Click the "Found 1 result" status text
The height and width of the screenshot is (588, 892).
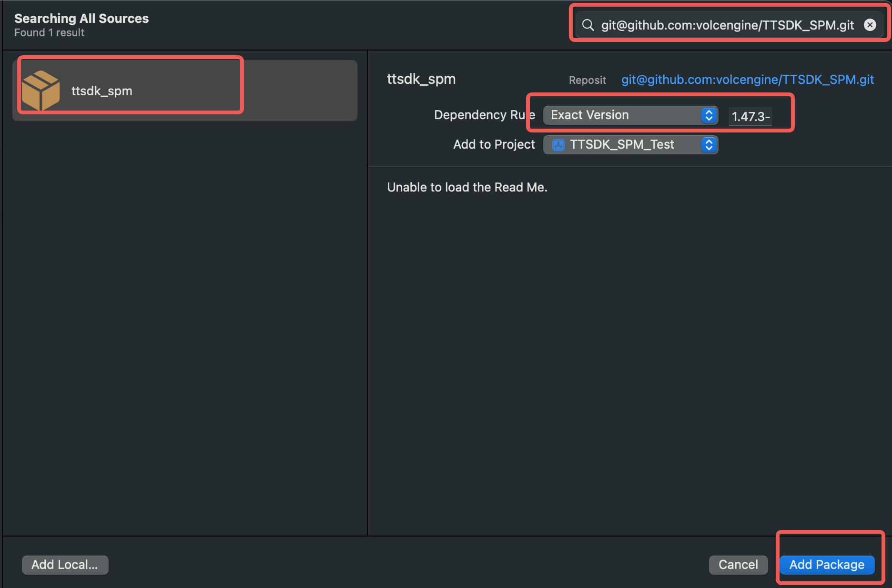tap(50, 33)
